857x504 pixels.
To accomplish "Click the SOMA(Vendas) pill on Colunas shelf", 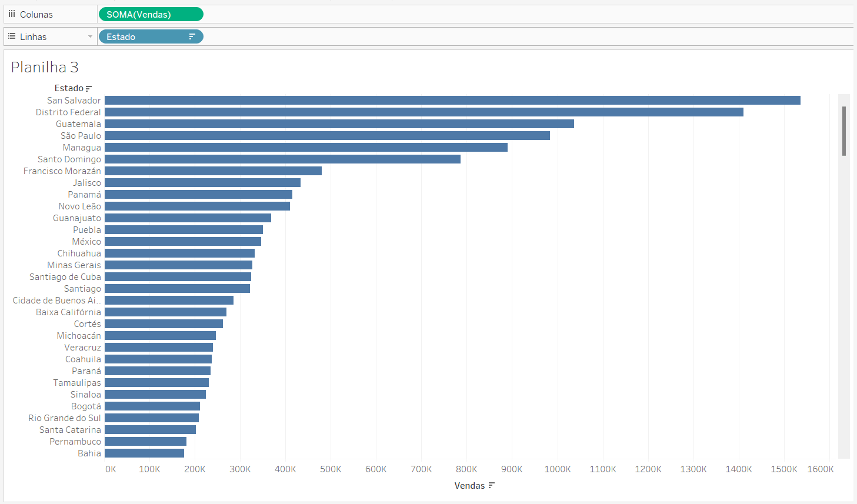I will (x=151, y=14).
